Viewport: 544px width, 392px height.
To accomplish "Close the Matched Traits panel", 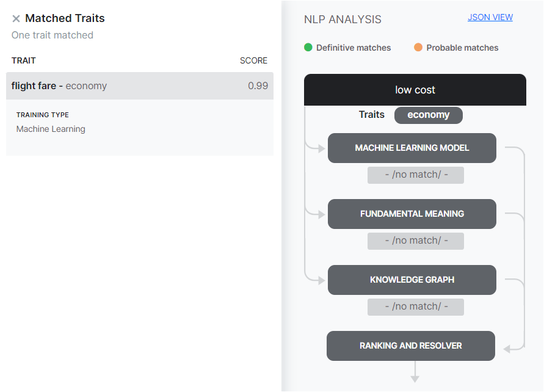I will (x=16, y=19).
